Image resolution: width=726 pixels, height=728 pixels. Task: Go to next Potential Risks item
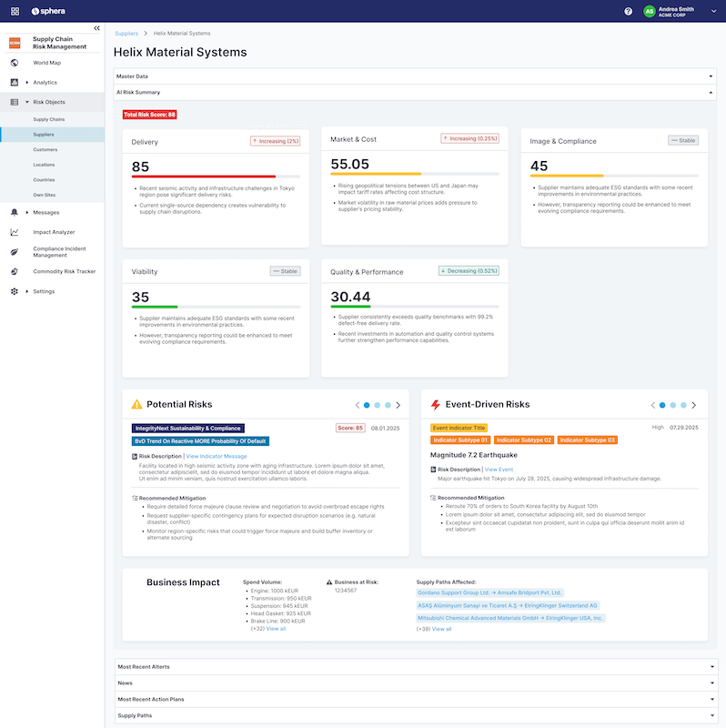(x=398, y=405)
